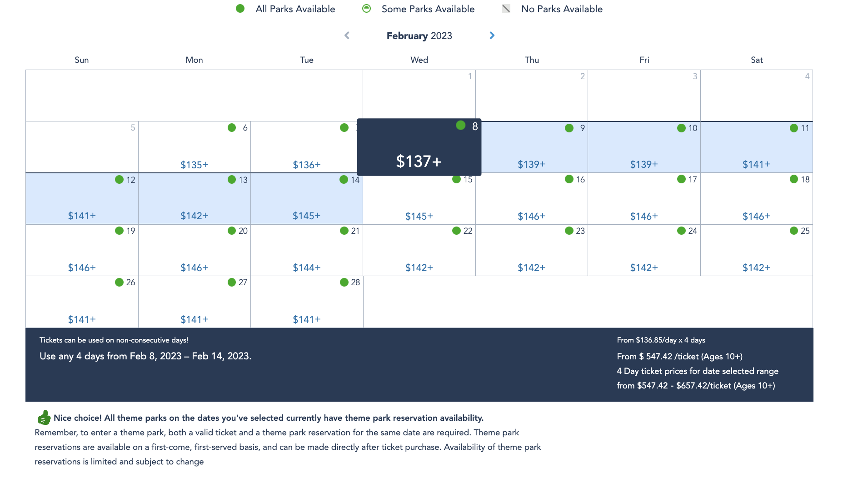Screen dimensions: 868x484
Task: Select the $141+ price on Sunday, February 26
Action: [x=82, y=319]
